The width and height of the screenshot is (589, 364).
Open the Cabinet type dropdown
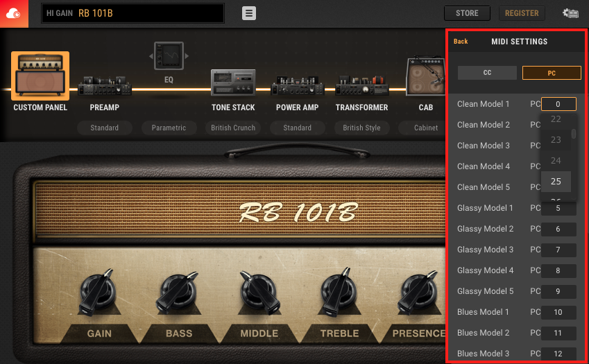tap(422, 128)
